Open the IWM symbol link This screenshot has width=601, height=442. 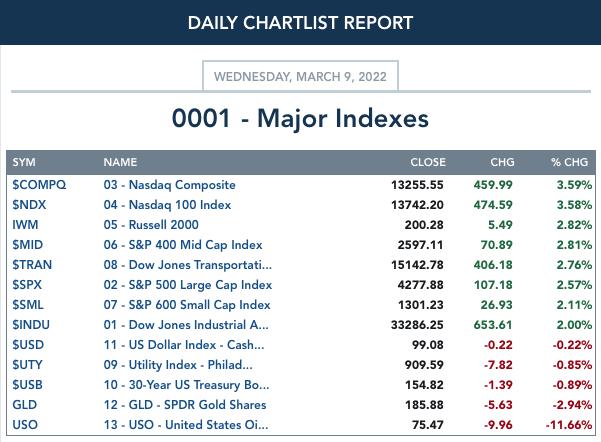coord(25,225)
